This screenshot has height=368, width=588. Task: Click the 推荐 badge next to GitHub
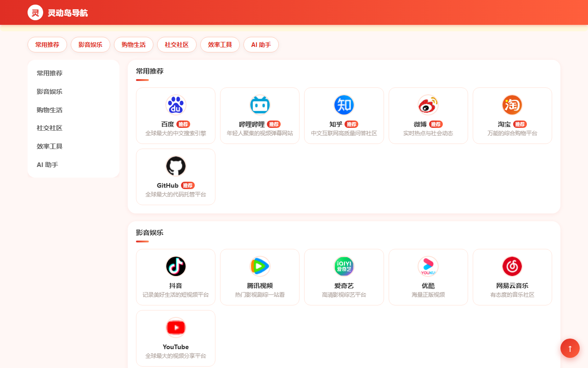pyautogui.click(x=187, y=185)
